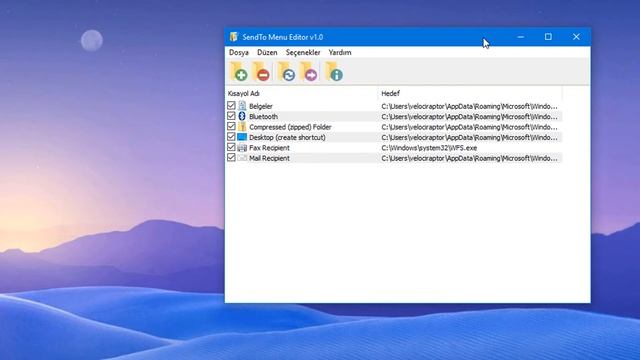640x360 pixels.
Task: Select the Fax Recipient name
Action: (269, 148)
